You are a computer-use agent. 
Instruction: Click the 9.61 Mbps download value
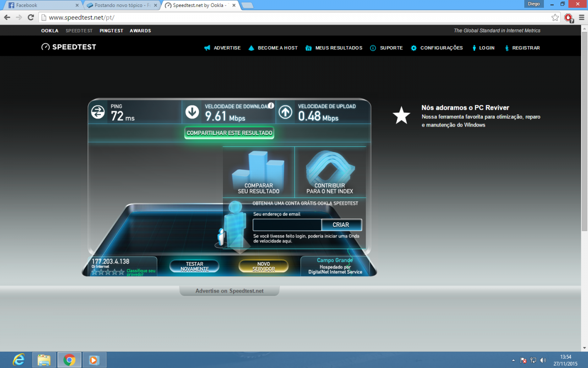pyautogui.click(x=225, y=116)
